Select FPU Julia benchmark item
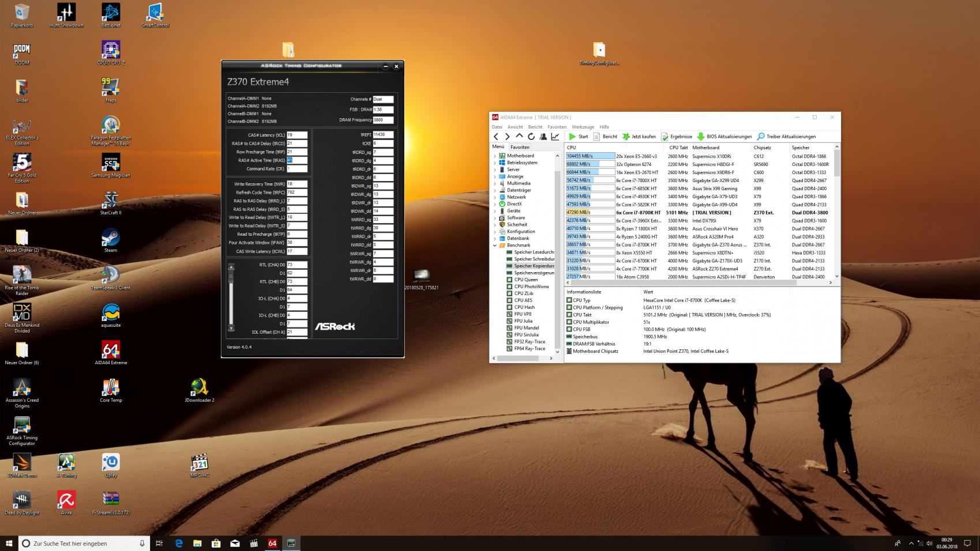 (x=519, y=321)
